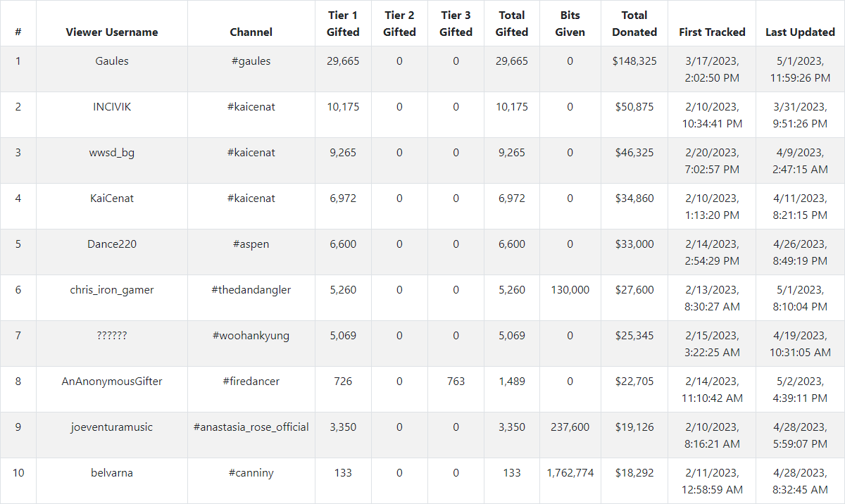Image resolution: width=845 pixels, height=504 pixels.
Task: Click the Channel column header
Action: [251, 32]
